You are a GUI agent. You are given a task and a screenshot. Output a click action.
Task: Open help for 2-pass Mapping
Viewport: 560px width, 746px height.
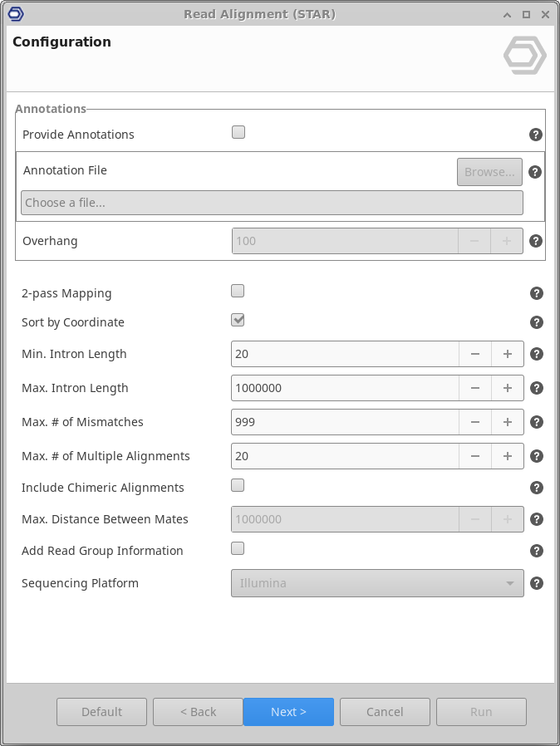coord(537,293)
